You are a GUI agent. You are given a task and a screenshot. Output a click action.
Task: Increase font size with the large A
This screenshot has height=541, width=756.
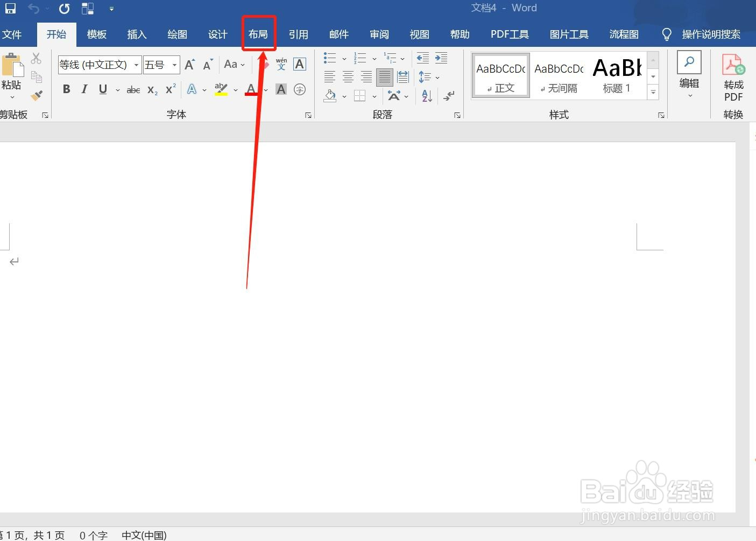189,65
